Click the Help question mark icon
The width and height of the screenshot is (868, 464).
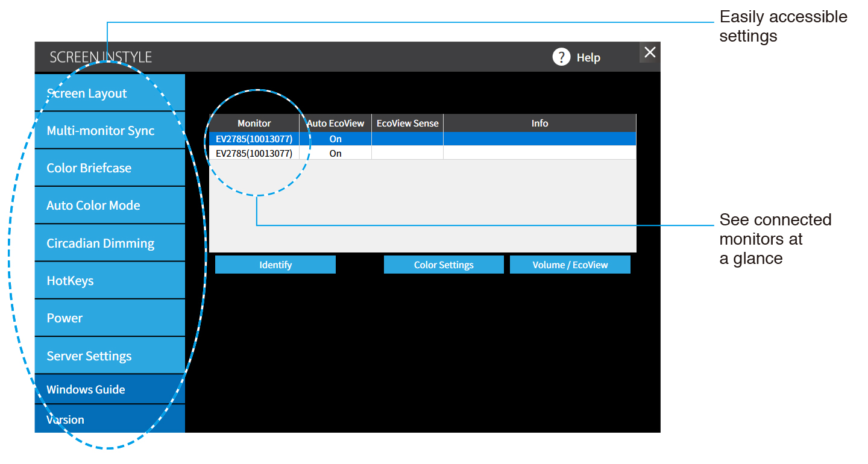[x=561, y=57]
